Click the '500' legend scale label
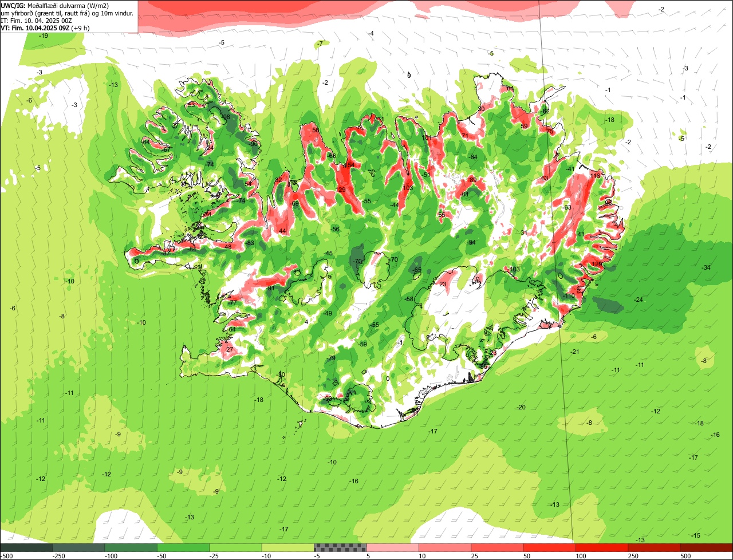The image size is (733, 560). 685,556
